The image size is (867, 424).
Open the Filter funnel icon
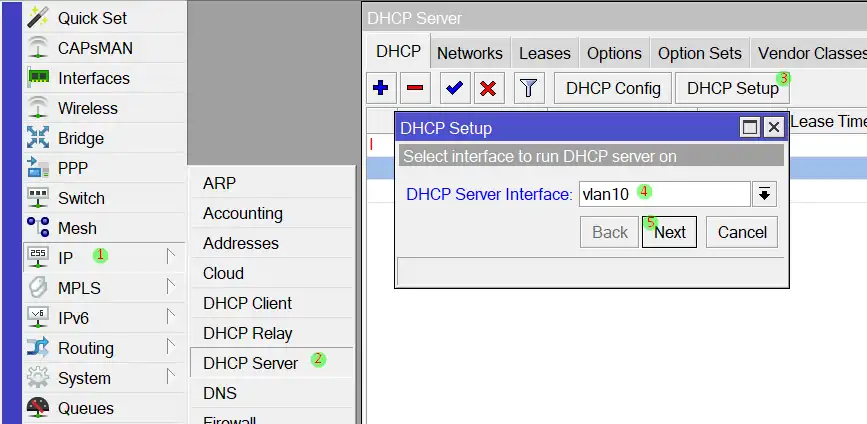(529, 88)
